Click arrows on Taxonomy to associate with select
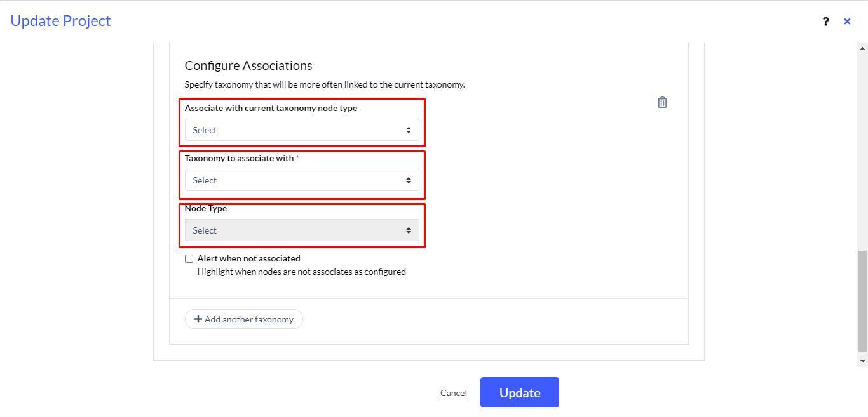Image resolution: width=868 pixels, height=417 pixels. [x=409, y=180]
